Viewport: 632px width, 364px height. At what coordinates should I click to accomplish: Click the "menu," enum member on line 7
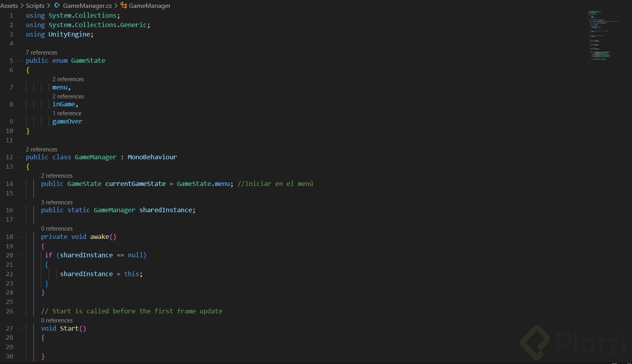tap(62, 87)
